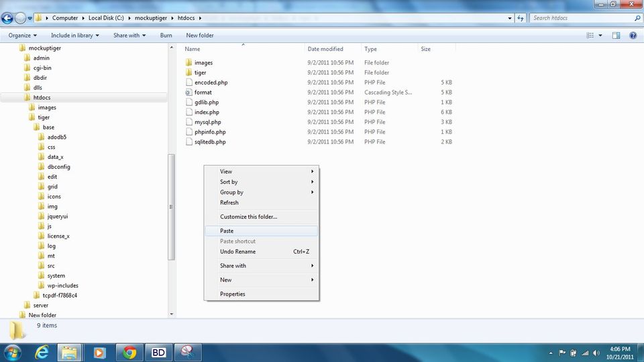Image resolution: width=644 pixels, height=362 pixels.
Task: Open the Share with context submenu
Action: tap(261, 265)
